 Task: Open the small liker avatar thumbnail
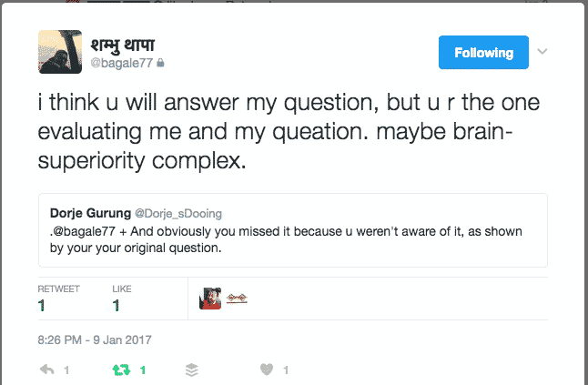(210, 299)
